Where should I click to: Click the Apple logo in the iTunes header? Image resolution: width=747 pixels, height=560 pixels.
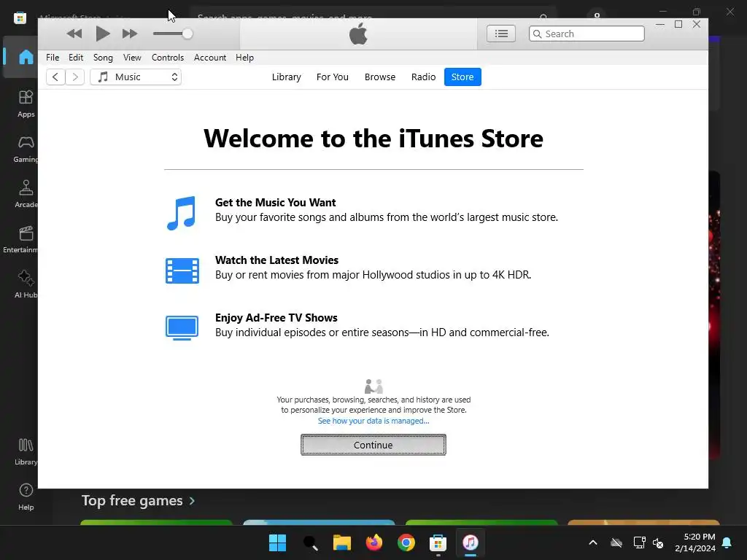358,34
